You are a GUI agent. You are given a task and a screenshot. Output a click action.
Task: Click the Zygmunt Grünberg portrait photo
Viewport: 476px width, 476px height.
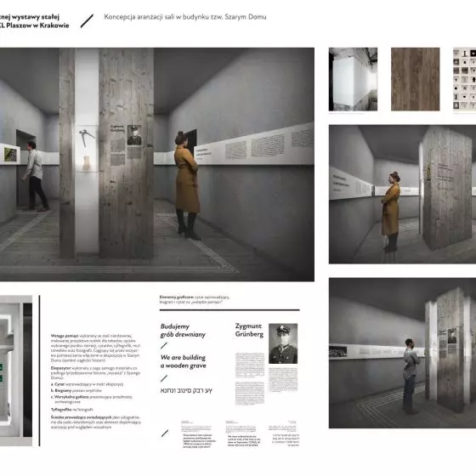tap(283, 343)
